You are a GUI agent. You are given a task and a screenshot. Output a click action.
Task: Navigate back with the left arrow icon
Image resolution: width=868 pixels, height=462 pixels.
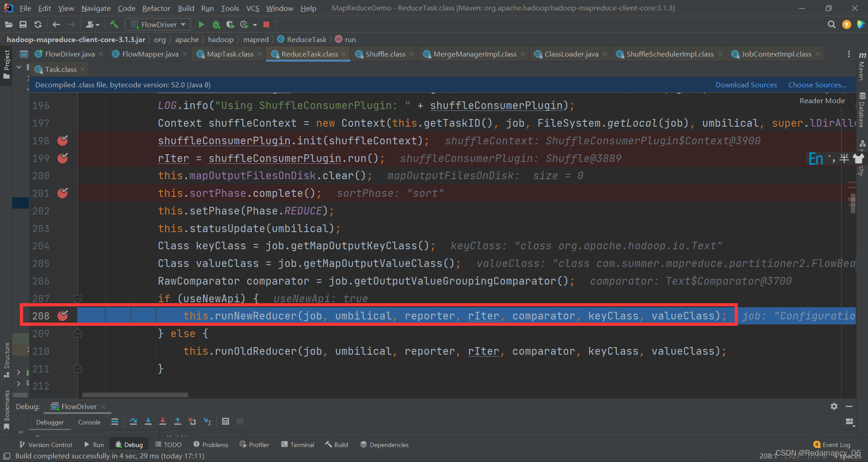point(56,24)
